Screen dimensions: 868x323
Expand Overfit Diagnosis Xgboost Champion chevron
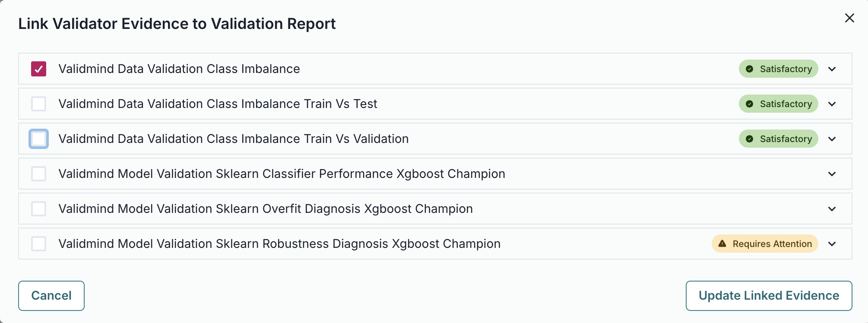(x=832, y=209)
